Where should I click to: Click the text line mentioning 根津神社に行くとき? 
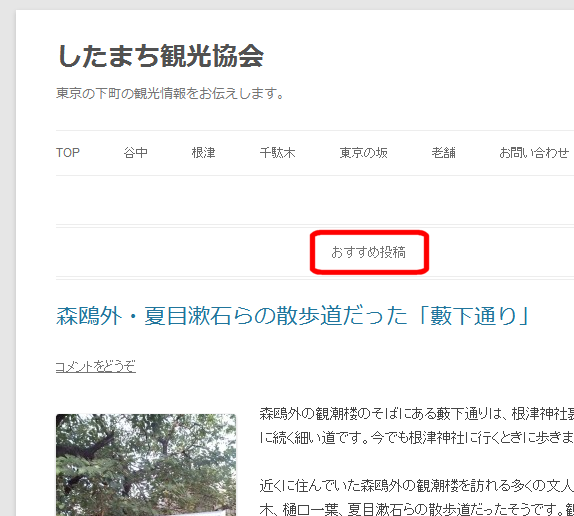coord(417,437)
